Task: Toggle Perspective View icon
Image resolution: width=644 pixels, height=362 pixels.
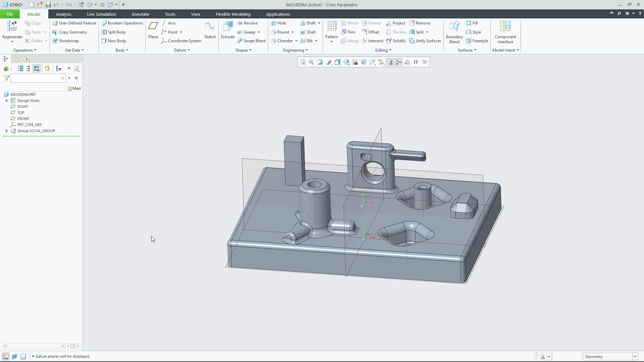Action: tap(364, 62)
